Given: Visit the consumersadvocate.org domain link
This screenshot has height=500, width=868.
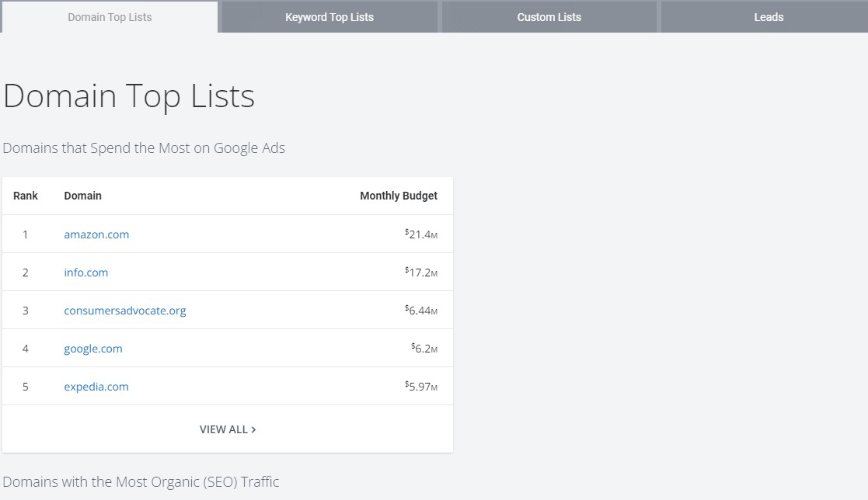Looking at the screenshot, I should tap(125, 311).
